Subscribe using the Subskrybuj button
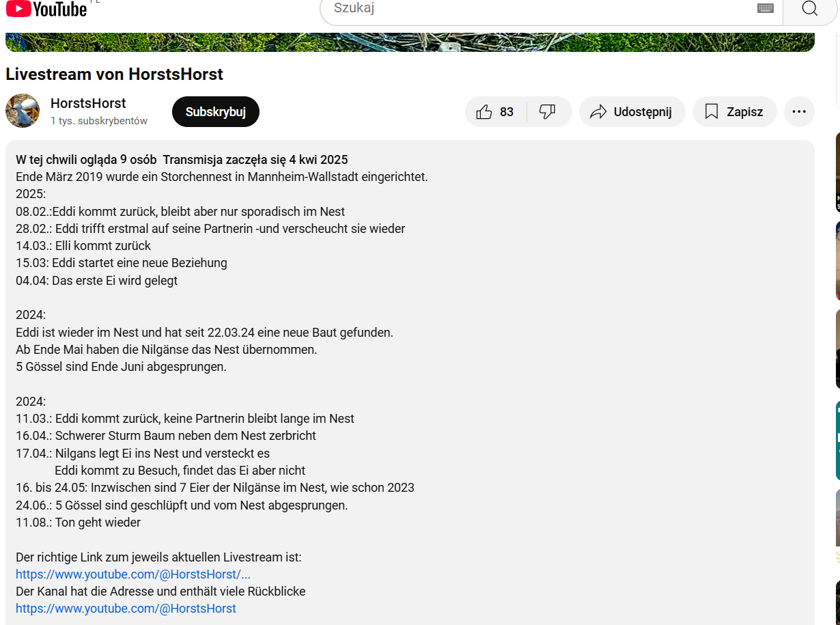Image resolution: width=840 pixels, height=625 pixels. (x=216, y=112)
